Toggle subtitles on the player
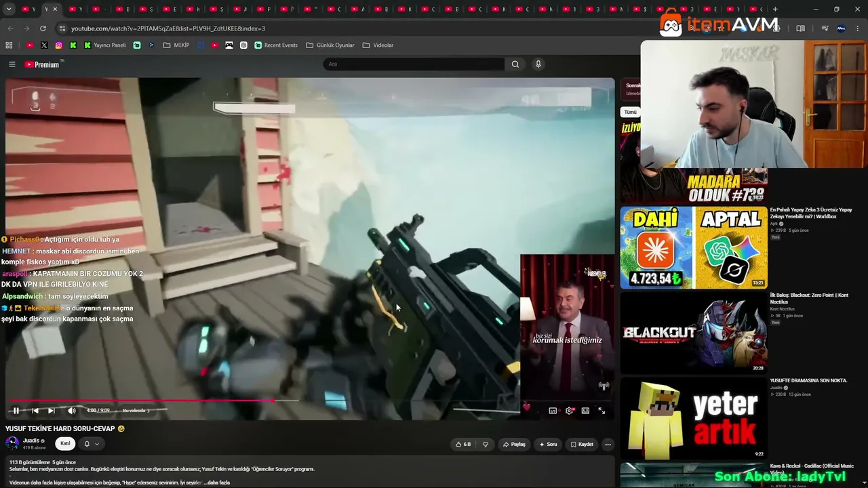The image size is (868, 488). [553, 411]
